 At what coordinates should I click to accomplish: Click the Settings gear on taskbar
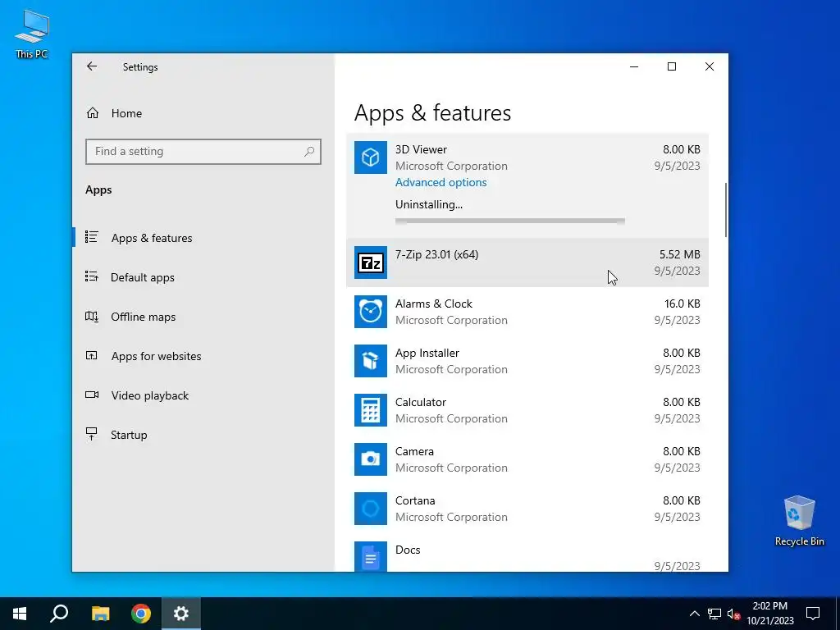click(181, 614)
